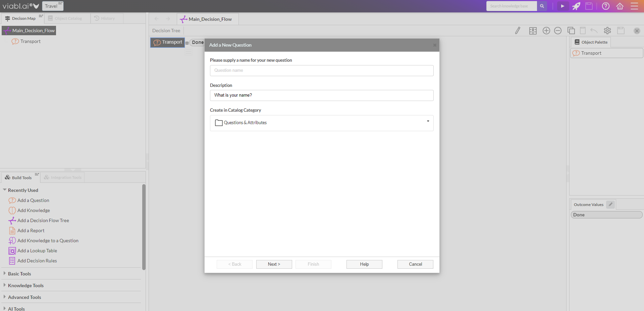This screenshot has height=311, width=644.
Task: Expand the AI Tools section
Action: coord(5,308)
